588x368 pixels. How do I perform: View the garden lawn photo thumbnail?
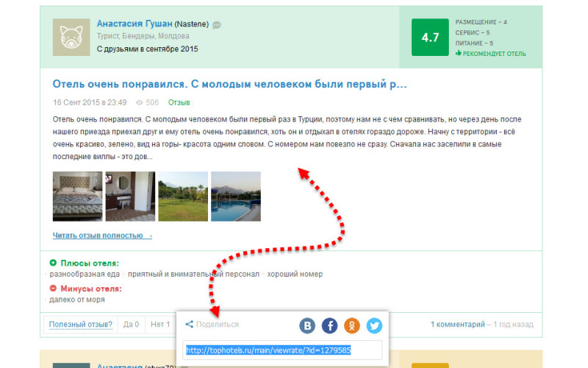[x=183, y=197]
